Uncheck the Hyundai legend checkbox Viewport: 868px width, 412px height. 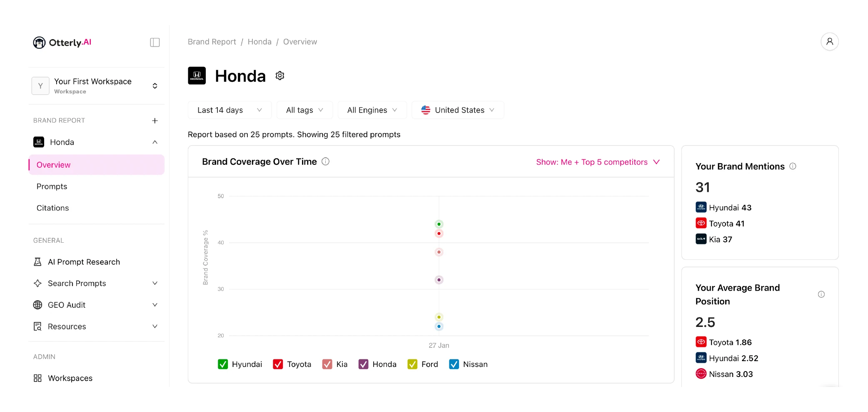(223, 364)
